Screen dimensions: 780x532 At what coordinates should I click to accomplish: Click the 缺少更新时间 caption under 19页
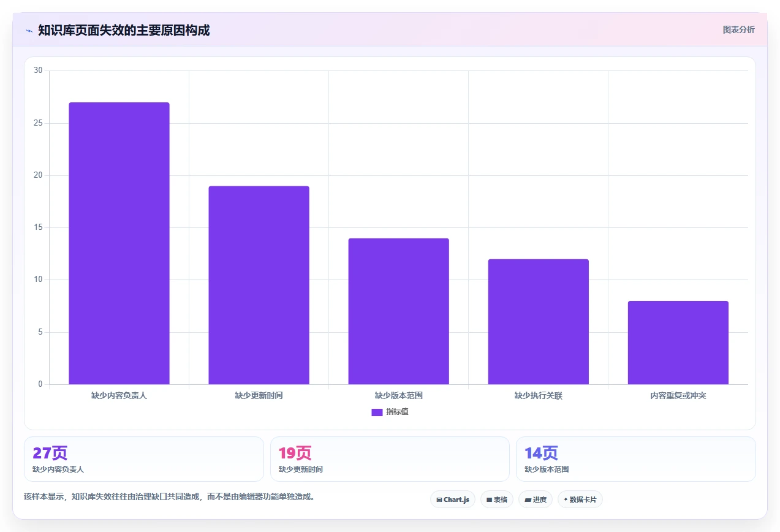click(x=301, y=469)
